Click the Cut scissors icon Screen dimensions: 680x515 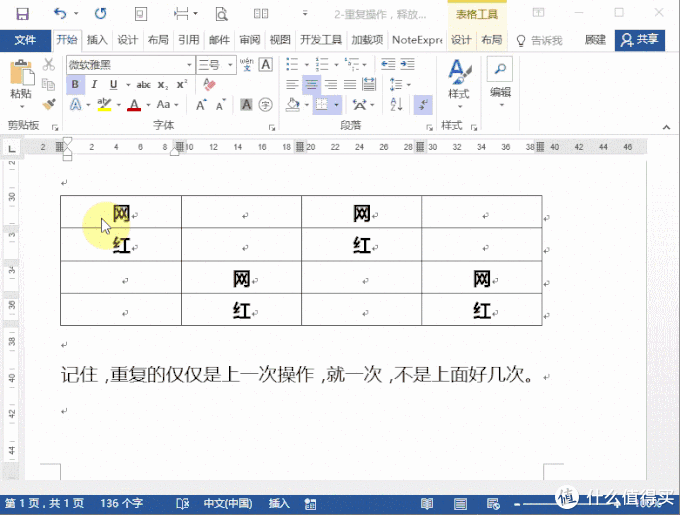tap(49, 65)
